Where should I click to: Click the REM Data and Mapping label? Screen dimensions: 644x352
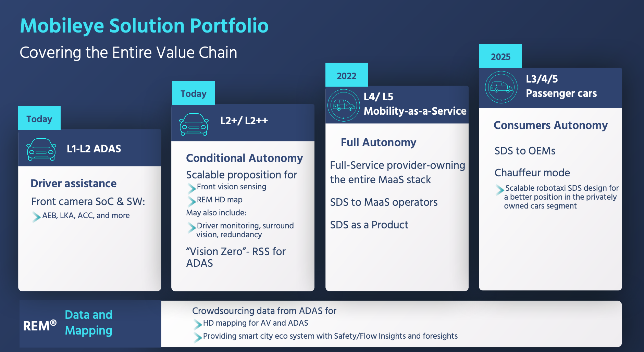[x=68, y=323]
